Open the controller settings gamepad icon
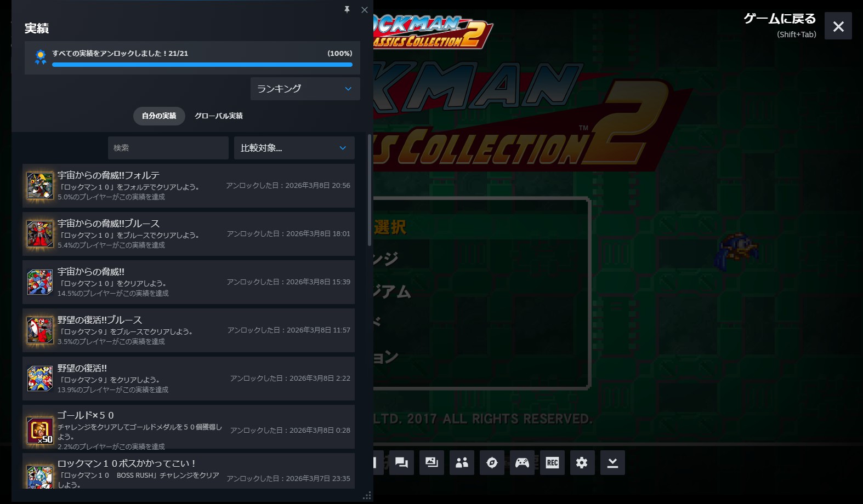 tap(522, 463)
